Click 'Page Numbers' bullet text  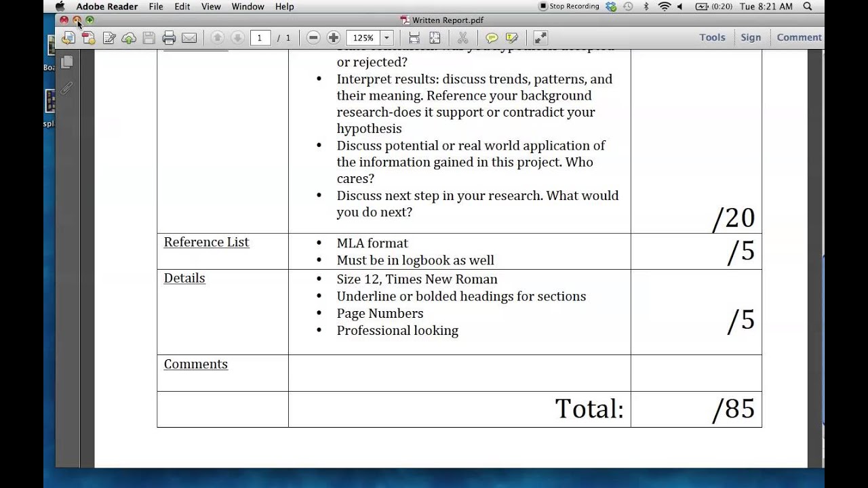[380, 313]
